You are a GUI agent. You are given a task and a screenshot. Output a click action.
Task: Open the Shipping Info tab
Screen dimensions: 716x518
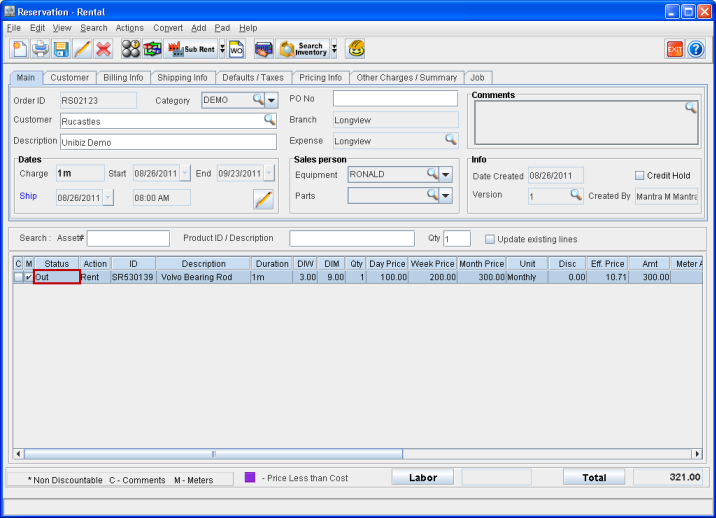[x=182, y=78]
